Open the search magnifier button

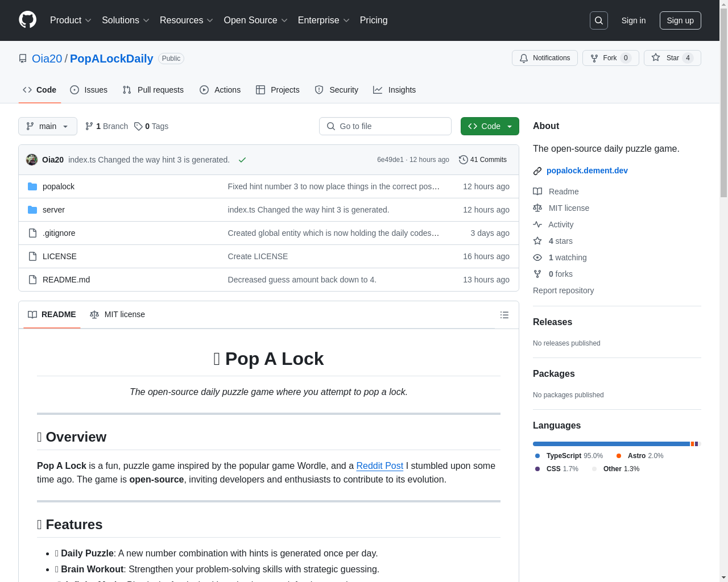[599, 20]
